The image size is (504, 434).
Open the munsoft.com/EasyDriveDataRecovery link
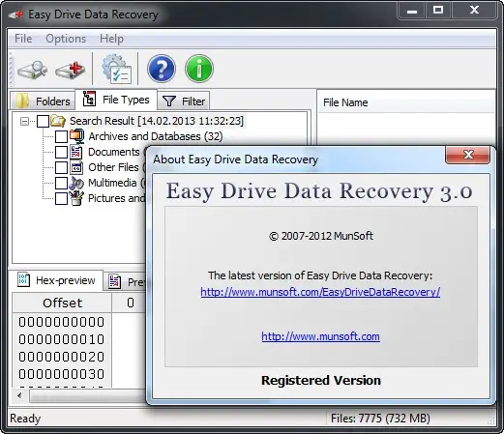[320, 292]
